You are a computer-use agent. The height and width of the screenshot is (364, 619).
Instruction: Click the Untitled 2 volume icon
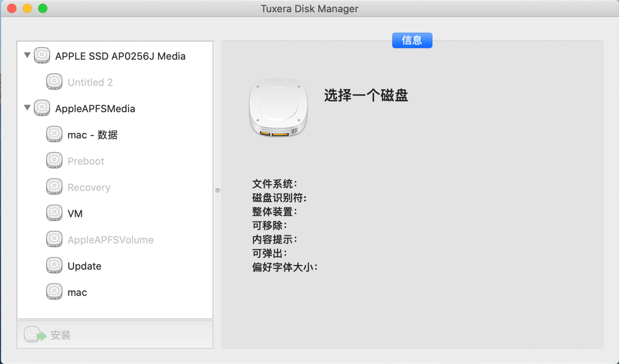[x=54, y=82]
